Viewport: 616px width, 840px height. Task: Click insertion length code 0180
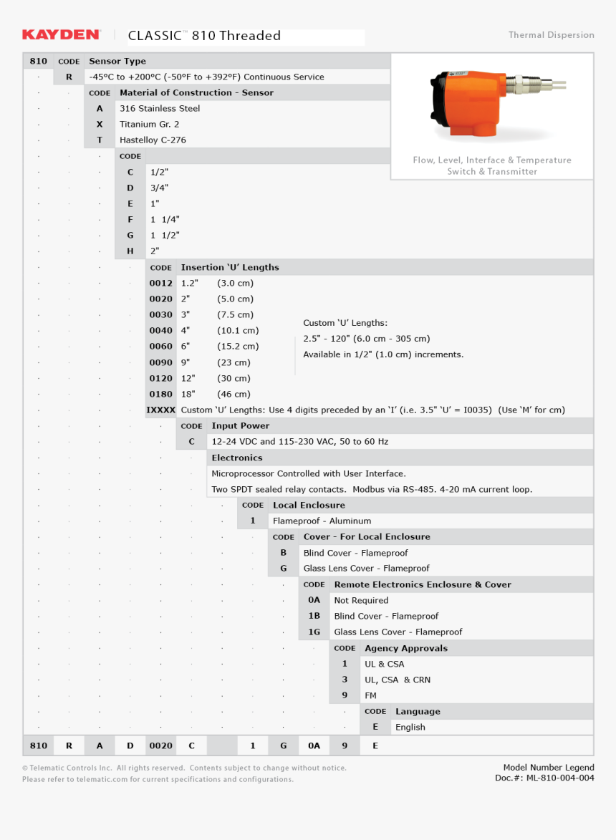click(160, 395)
